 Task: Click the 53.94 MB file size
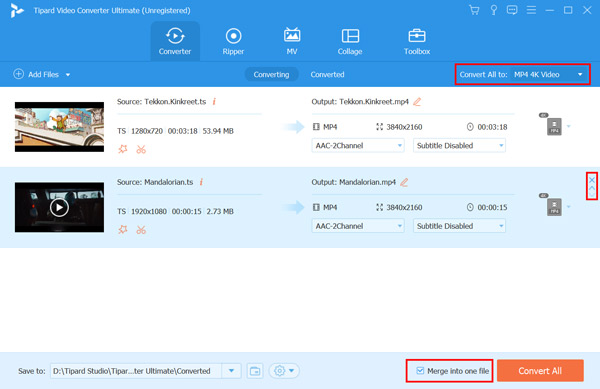pyautogui.click(x=218, y=131)
